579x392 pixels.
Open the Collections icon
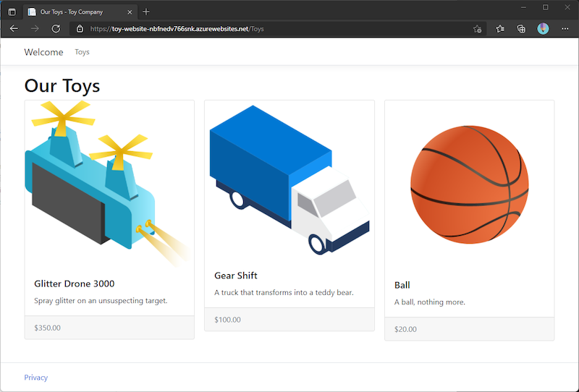pyautogui.click(x=521, y=29)
